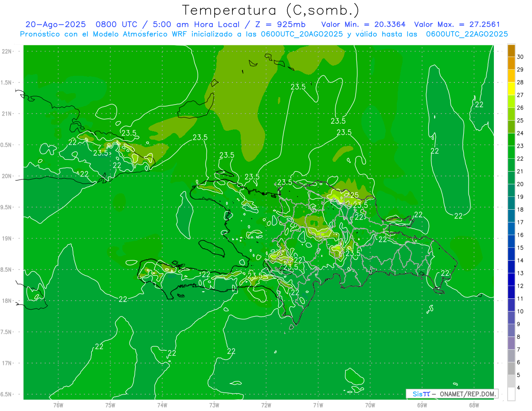Click the 'Valor Max. = 27.2561' readout
Image resolution: width=532 pixels, height=411 pixels.
tap(457, 24)
